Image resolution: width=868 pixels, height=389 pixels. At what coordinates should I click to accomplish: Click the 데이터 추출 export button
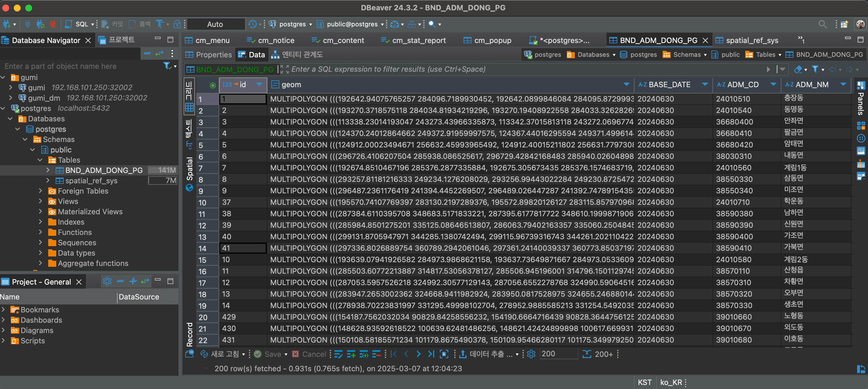(486, 354)
